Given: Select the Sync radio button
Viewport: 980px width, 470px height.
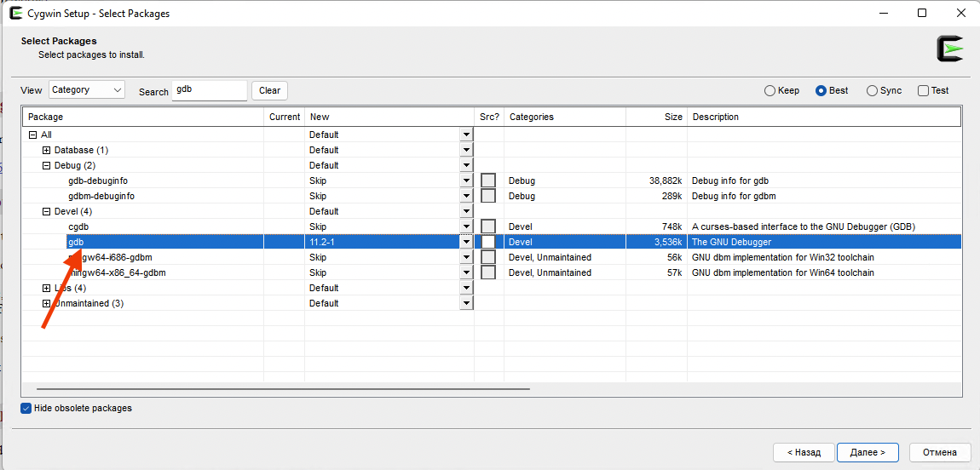Looking at the screenshot, I should pyautogui.click(x=872, y=90).
